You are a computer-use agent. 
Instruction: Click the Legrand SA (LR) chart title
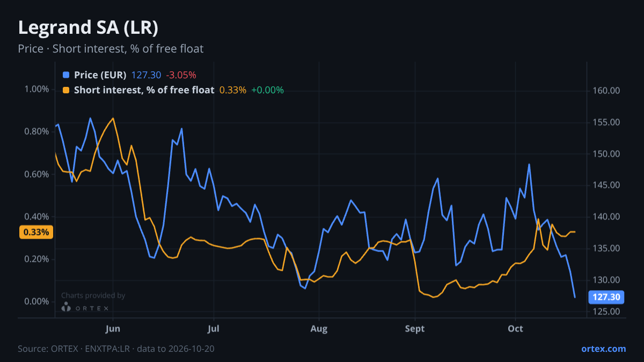pos(88,27)
